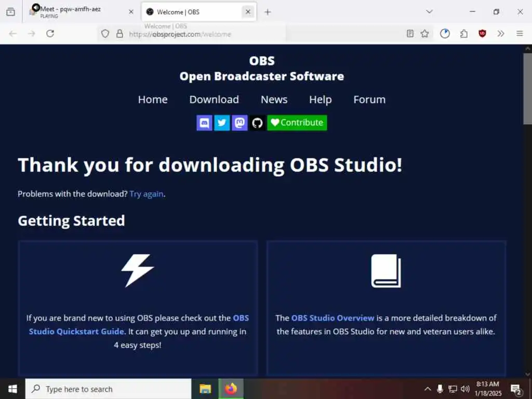
Task: Open the Windows Start menu
Action: 12,389
